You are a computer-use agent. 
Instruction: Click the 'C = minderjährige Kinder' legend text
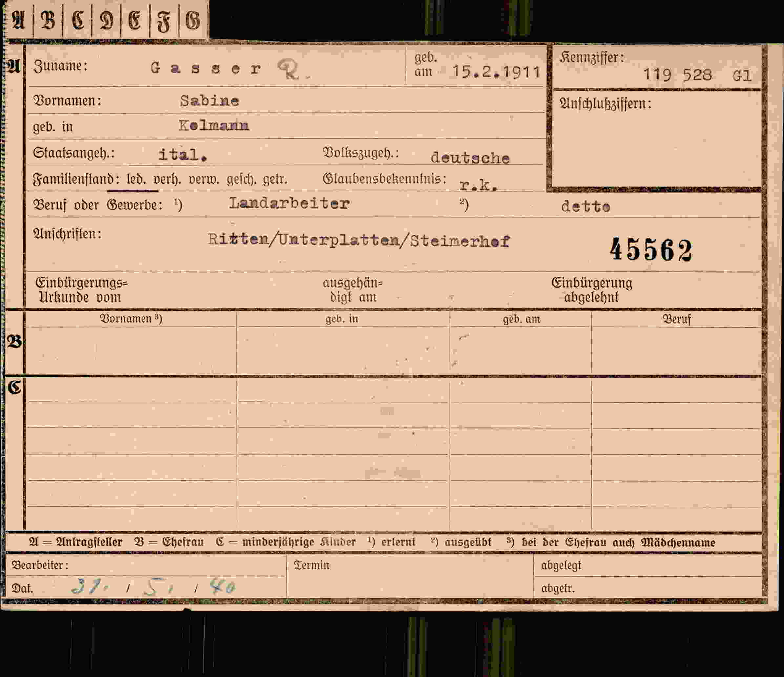coord(286,542)
